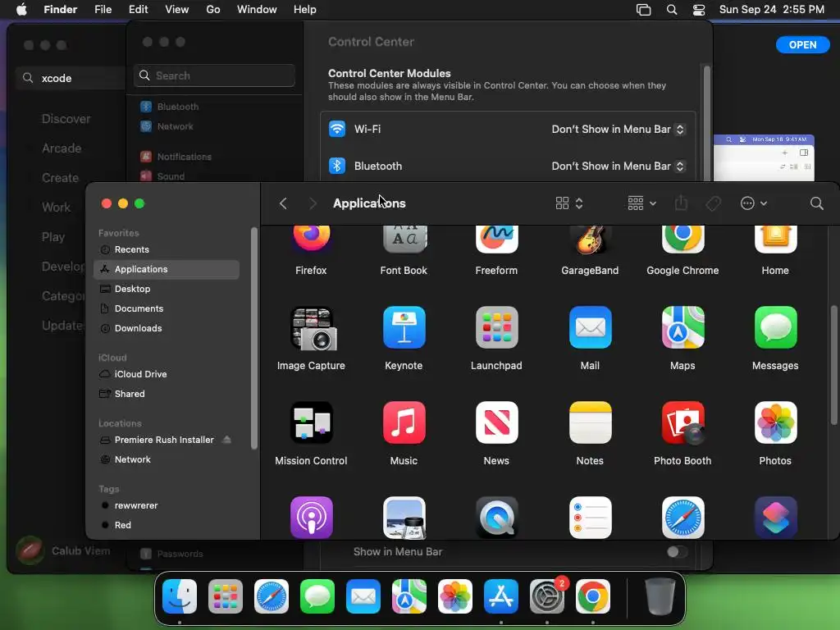Select Maps in the Applications folder
Screen dimensions: 840x630
click(682, 328)
